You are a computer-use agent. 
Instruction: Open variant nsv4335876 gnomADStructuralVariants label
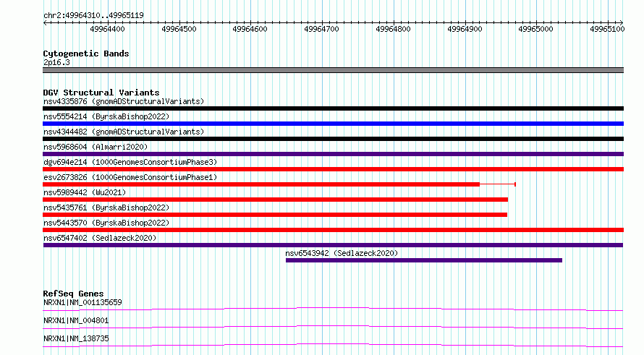(124, 101)
